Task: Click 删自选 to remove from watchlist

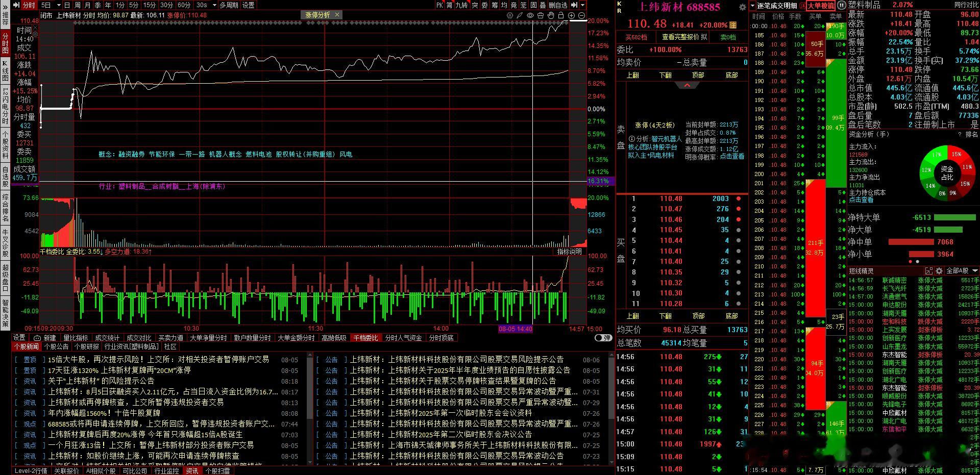Action: [x=558, y=5]
